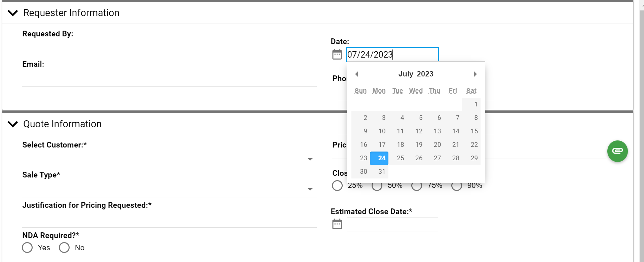Select No for NDA Required
The image size is (644, 262).
tap(64, 248)
